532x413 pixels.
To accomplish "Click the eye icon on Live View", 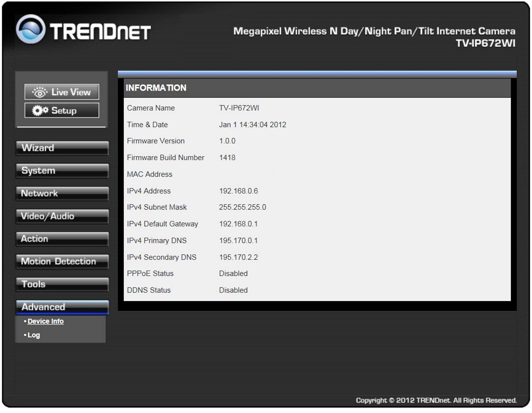I will 40,92.
